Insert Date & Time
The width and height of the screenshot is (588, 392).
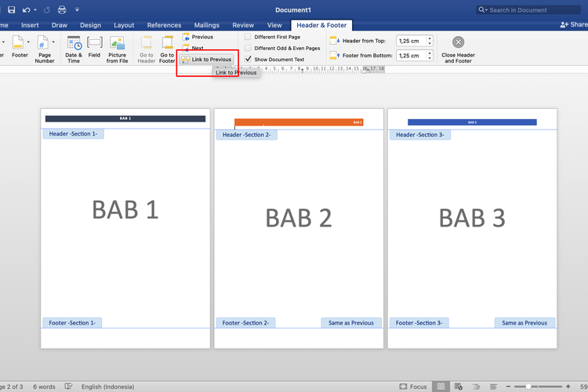(x=74, y=49)
